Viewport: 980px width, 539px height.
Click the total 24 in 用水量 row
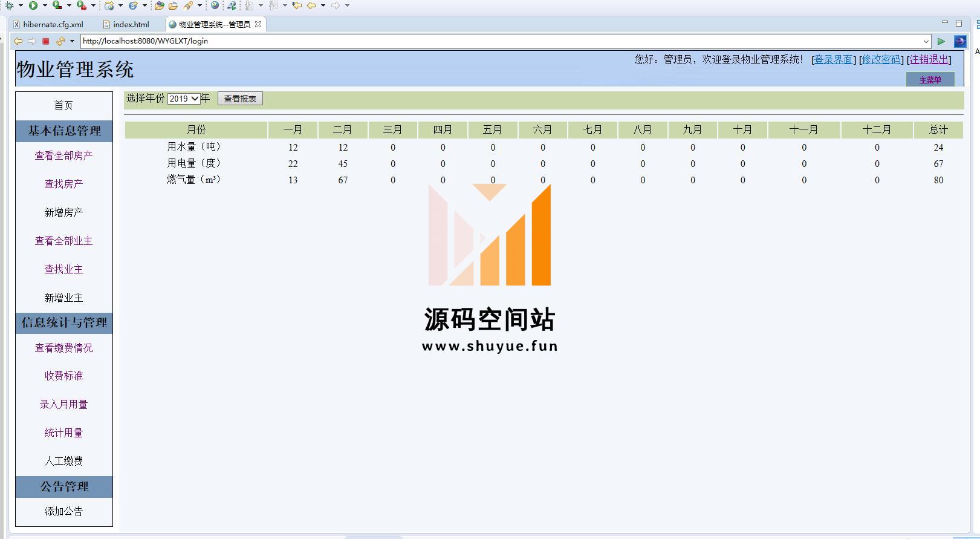pos(938,148)
